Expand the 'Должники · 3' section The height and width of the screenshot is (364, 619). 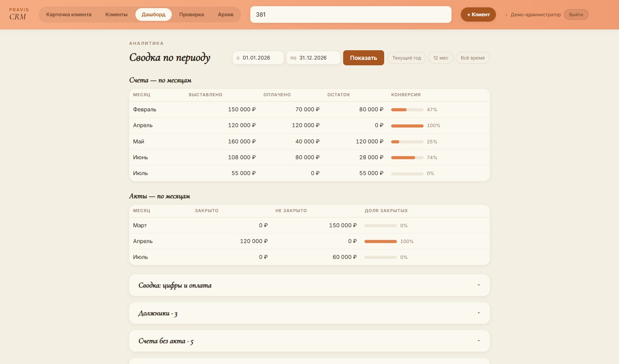[x=309, y=313]
